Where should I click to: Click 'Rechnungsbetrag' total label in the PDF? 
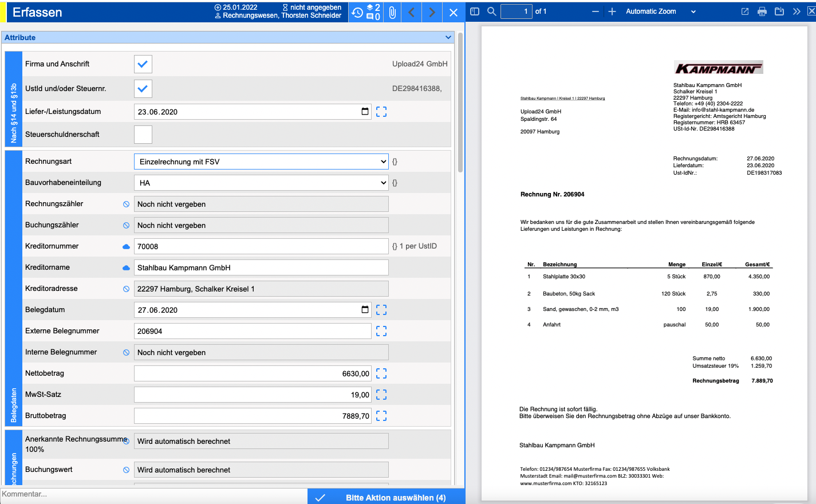tap(716, 380)
